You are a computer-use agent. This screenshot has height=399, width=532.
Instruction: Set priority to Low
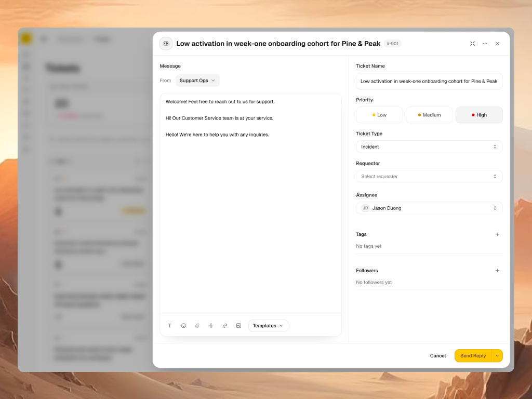pos(379,115)
